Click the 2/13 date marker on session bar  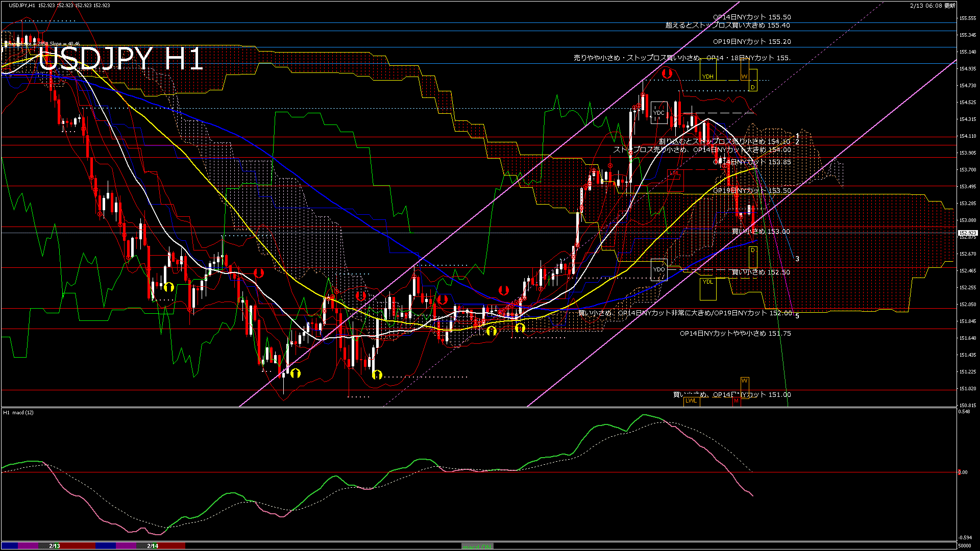coord(55,546)
